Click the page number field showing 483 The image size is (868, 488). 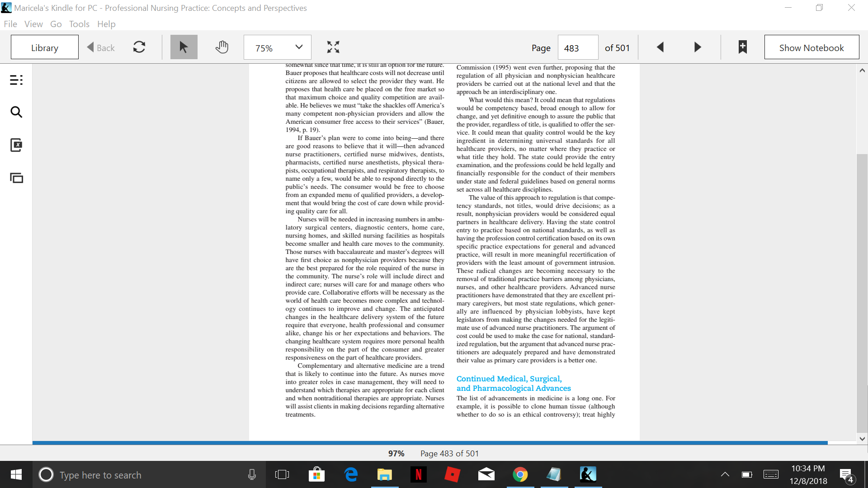coord(578,47)
